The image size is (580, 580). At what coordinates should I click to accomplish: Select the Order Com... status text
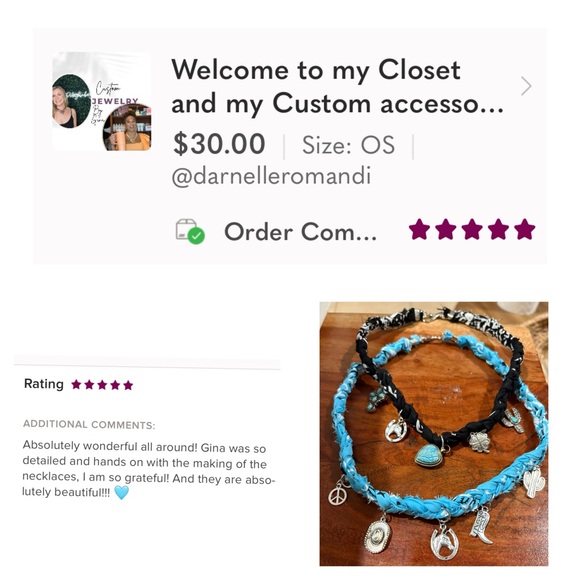pos(300,232)
